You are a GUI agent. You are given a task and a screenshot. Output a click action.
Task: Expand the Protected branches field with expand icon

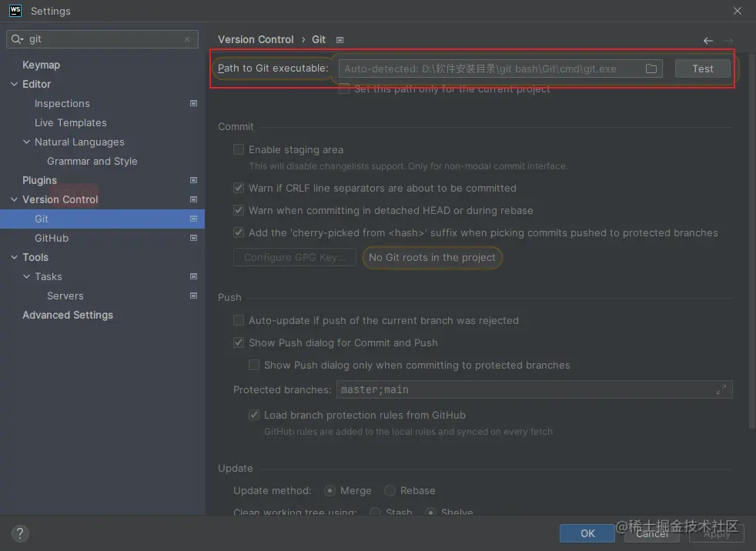point(721,389)
